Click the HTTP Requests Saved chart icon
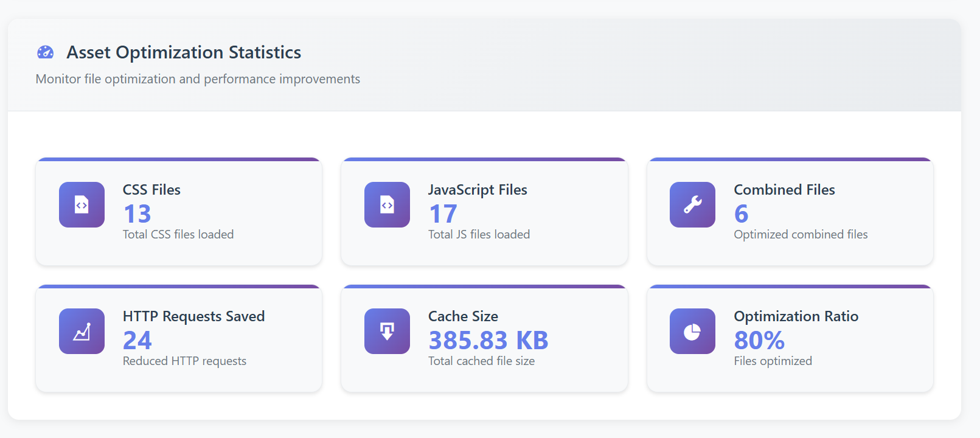Screen dimensions: 980x438 [82, 332]
